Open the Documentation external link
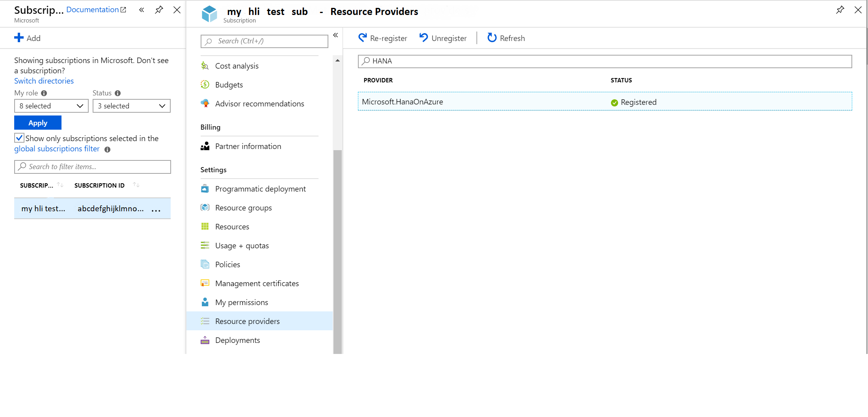 96,9
